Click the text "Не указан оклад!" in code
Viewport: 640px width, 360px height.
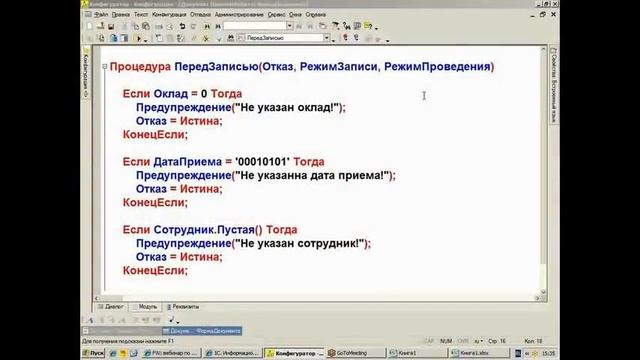pyautogui.click(x=288, y=107)
